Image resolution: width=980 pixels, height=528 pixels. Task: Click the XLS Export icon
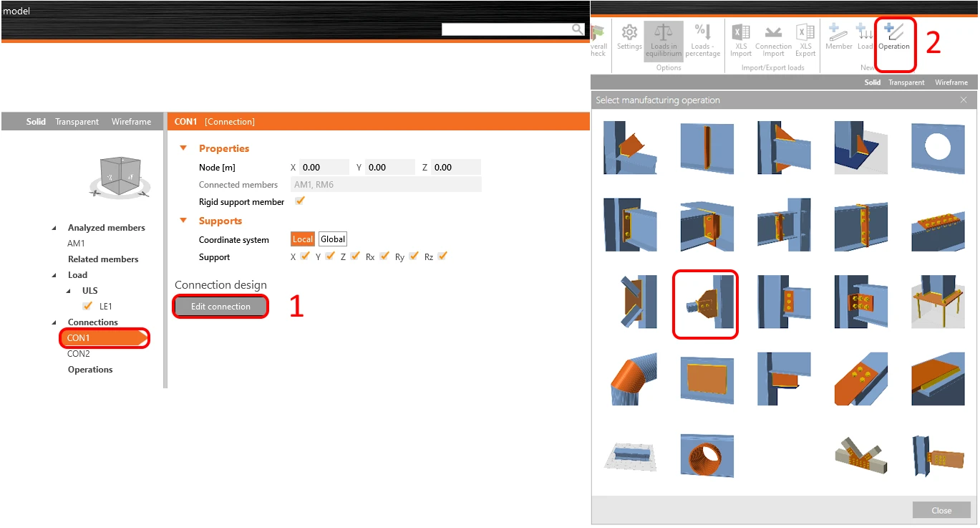click(805, 40)
